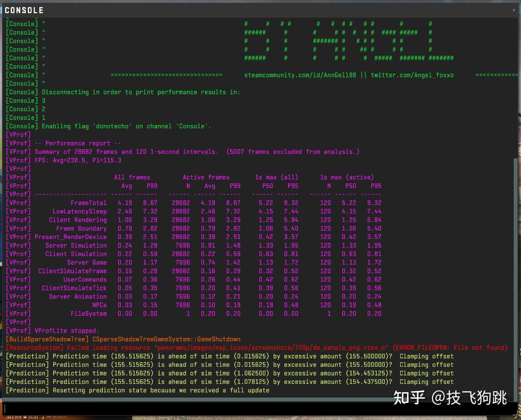Image resolution: width=521 pixels, height=420 pixels.
Task: Click the 'All frames' column header
Action: [132, 177]
